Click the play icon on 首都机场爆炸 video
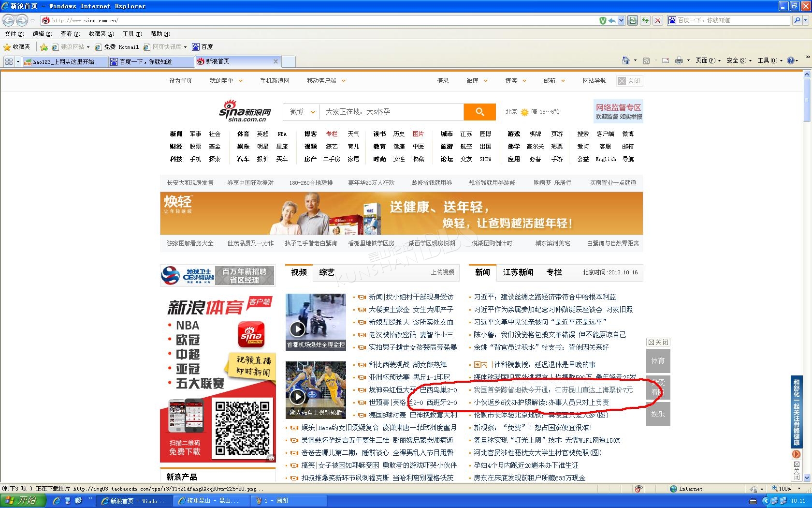This screenshot has height=508, width=812. click(x=297, y=329)
